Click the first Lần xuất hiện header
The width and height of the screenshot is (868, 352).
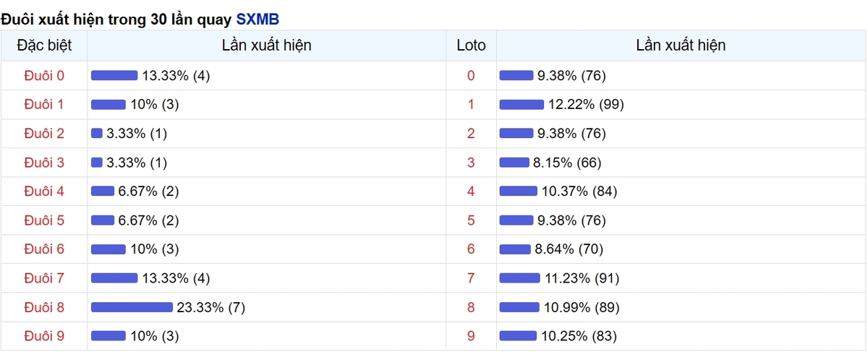pyautogui.click(x=267, y=46)
